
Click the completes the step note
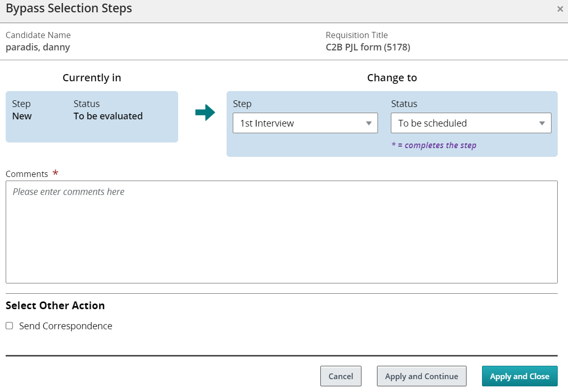tap(434, 145)
